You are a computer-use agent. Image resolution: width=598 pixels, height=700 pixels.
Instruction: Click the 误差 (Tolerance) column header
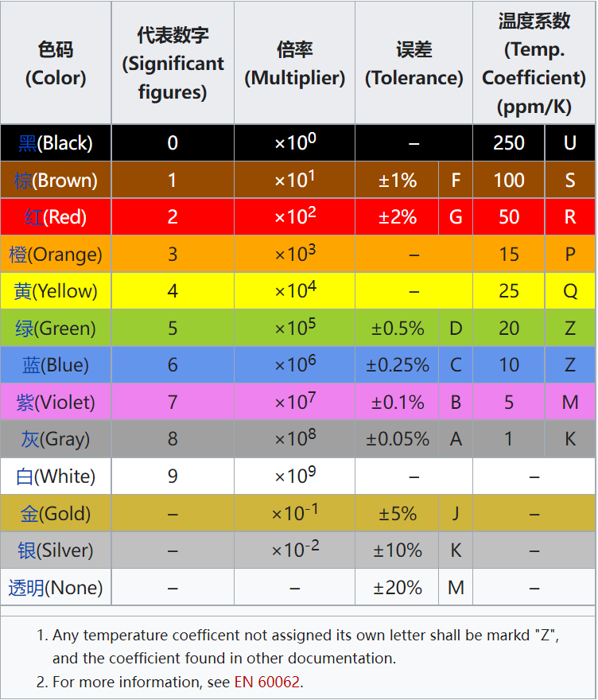(x=414, y=63)
